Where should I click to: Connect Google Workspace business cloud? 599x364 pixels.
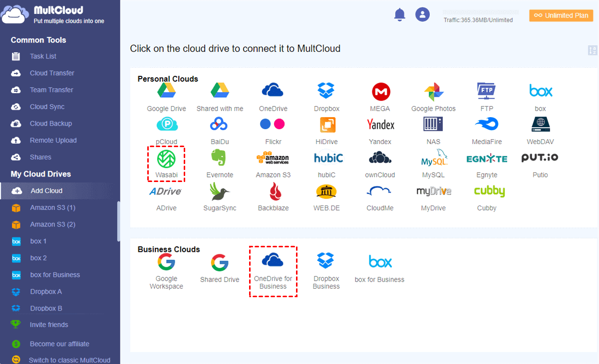(x=166, y=262)
